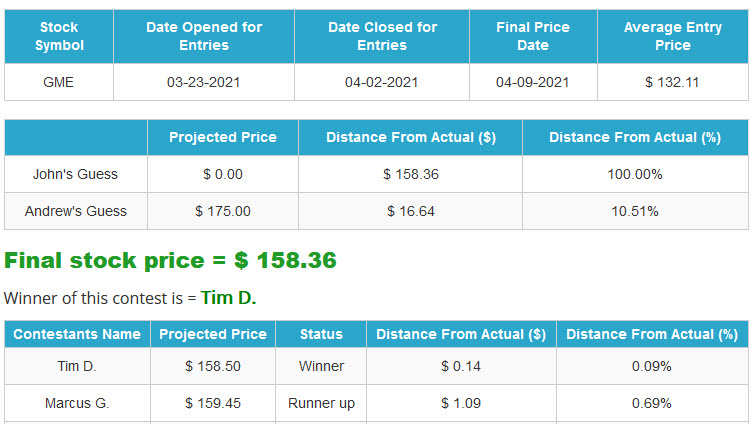Select the $ 132.11 average entry price
Image resolution: width=753 pixels, height=424 pixels.
point(672,82)
